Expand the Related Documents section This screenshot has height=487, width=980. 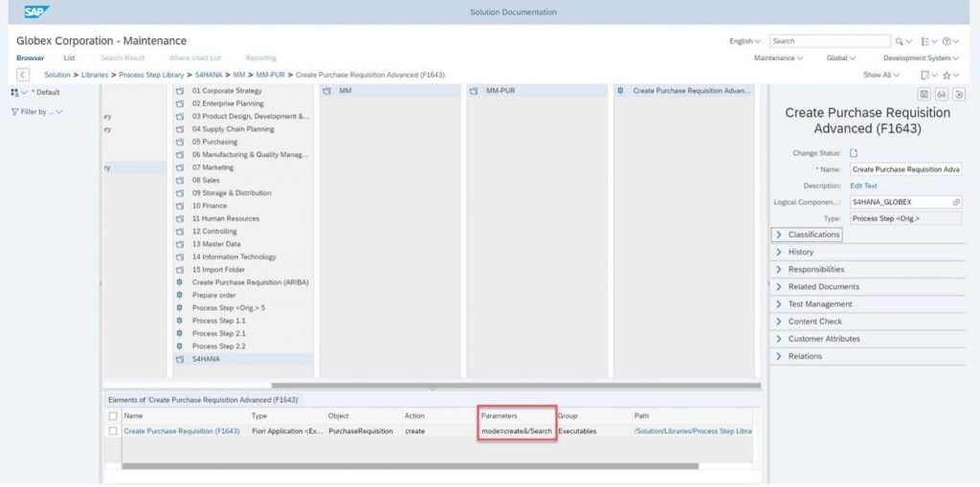tap(817, 287)
